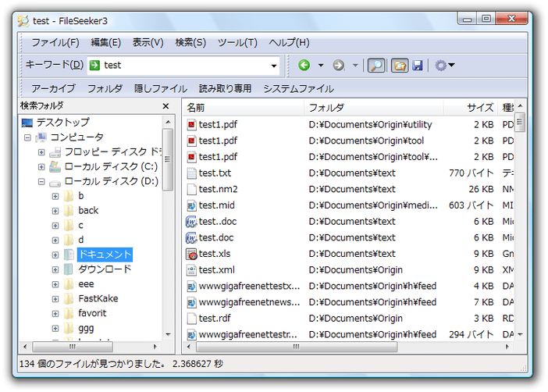Click the text file icon beside test.txt
The width and height of the screenshot is (548, 392).
tap(191, 173)
